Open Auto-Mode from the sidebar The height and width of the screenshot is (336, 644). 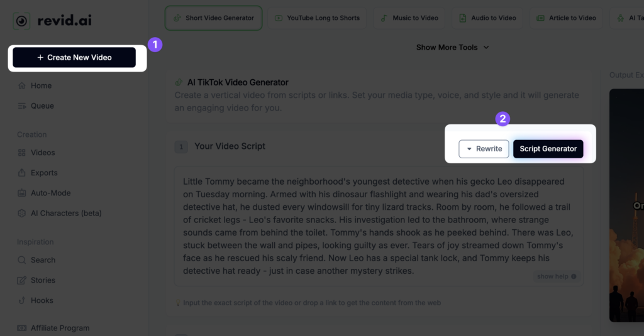click(x=50, y=193)
